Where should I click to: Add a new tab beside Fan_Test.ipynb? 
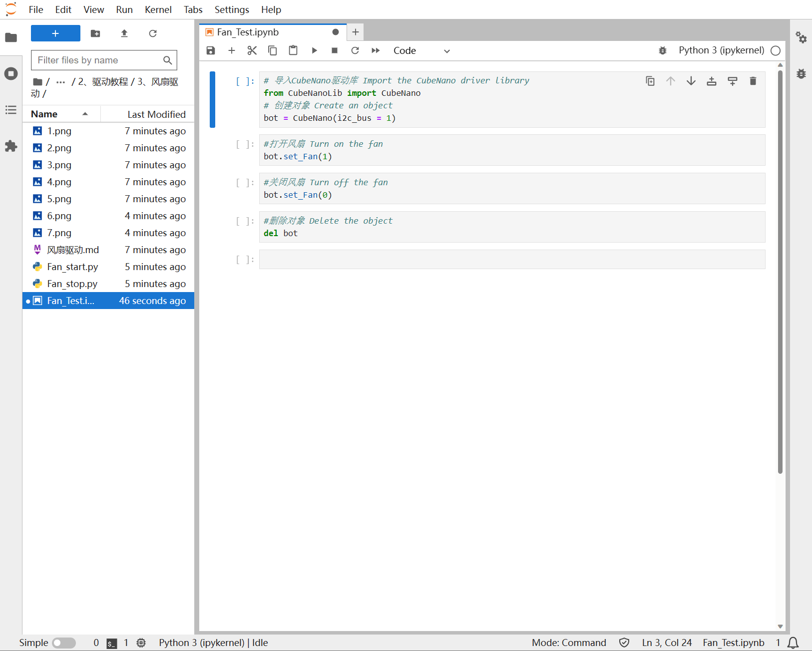click(x=356, y=32)
